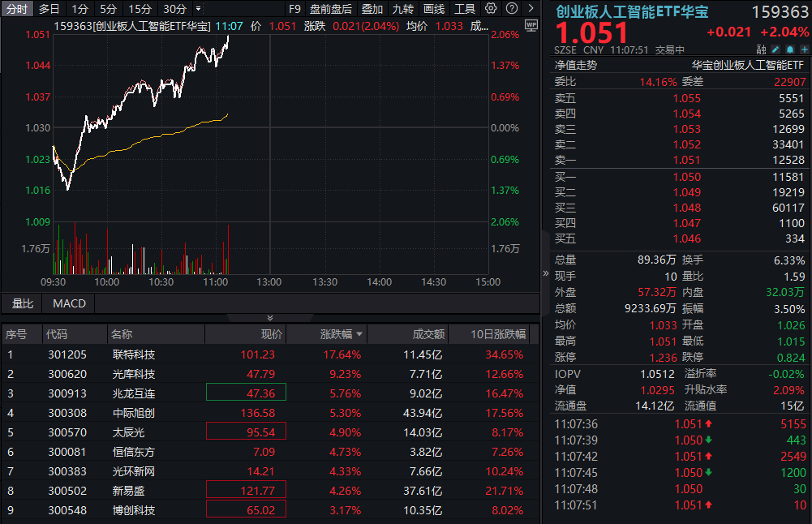This screenshot has height=524, width=812.
Task: Collapse the right quote panel with » handle
Action: 545,273
